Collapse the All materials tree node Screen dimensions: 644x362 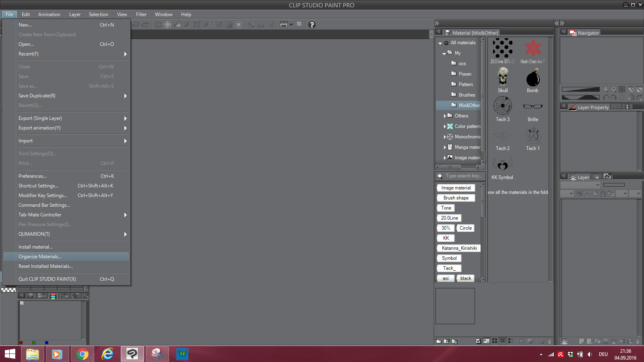pos(440,43)
